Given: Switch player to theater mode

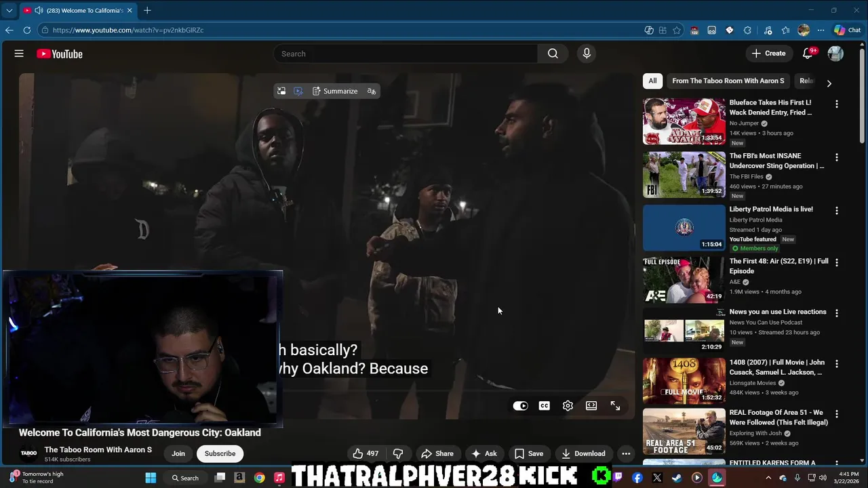Looking at the screenshot, I should pyautogui.click(x=591, y=405).
